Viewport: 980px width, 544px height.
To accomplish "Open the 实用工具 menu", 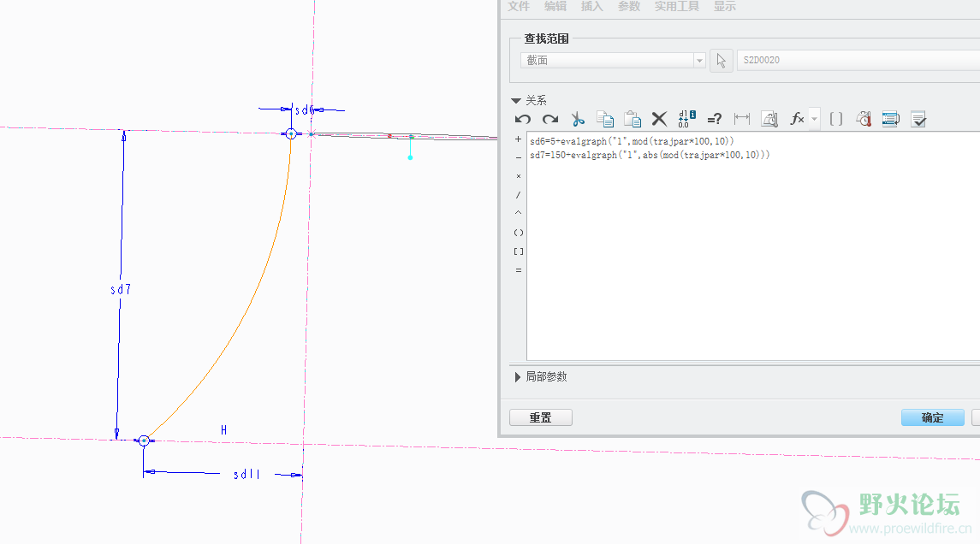I will point(677,6).
